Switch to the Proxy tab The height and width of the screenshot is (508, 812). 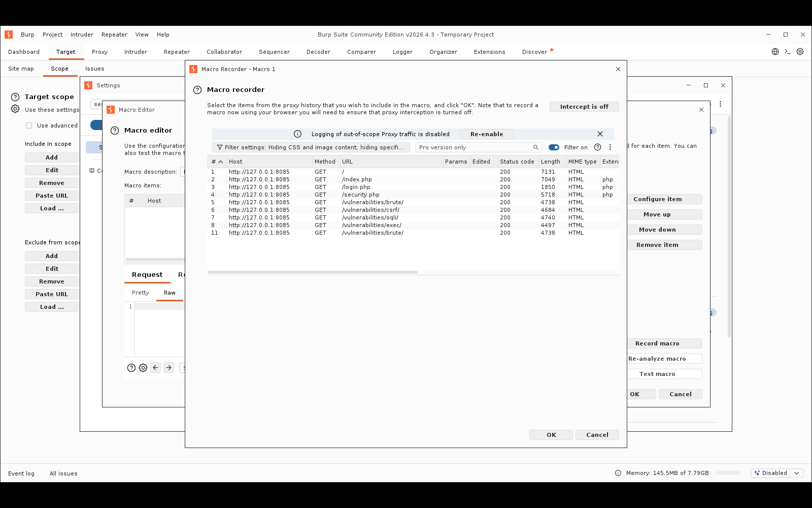coord(99,52)
